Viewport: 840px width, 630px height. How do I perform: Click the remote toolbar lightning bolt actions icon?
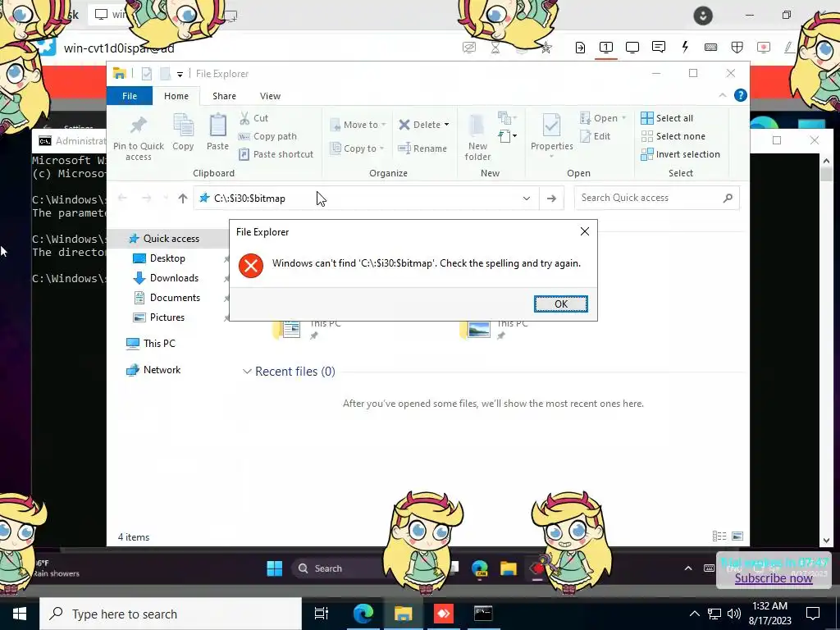pos(685,48)
